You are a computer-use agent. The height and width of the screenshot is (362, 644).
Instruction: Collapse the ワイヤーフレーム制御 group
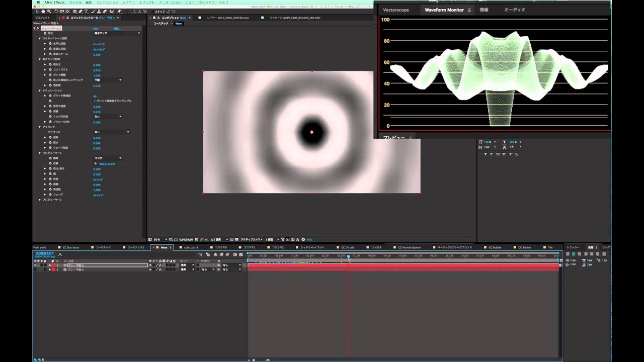[40, 38]
